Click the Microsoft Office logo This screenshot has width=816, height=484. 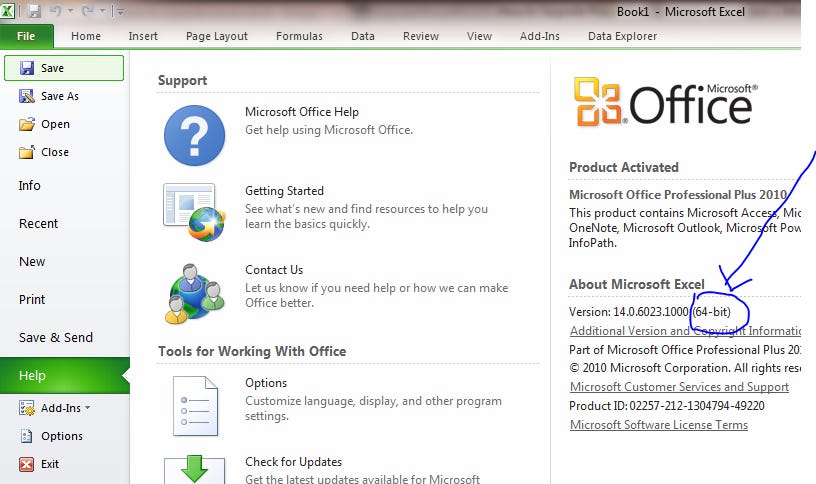pyautogui.click(x=666, y=102)
